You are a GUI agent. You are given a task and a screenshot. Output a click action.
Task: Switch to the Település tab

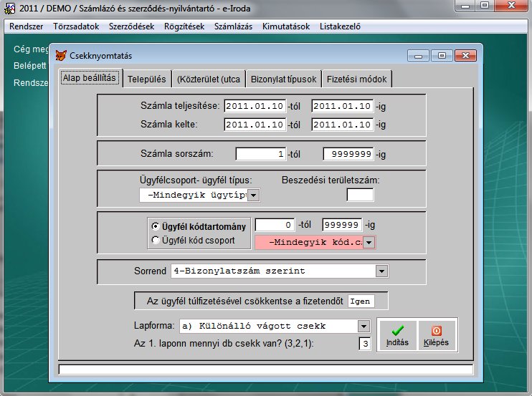[148, 78]
